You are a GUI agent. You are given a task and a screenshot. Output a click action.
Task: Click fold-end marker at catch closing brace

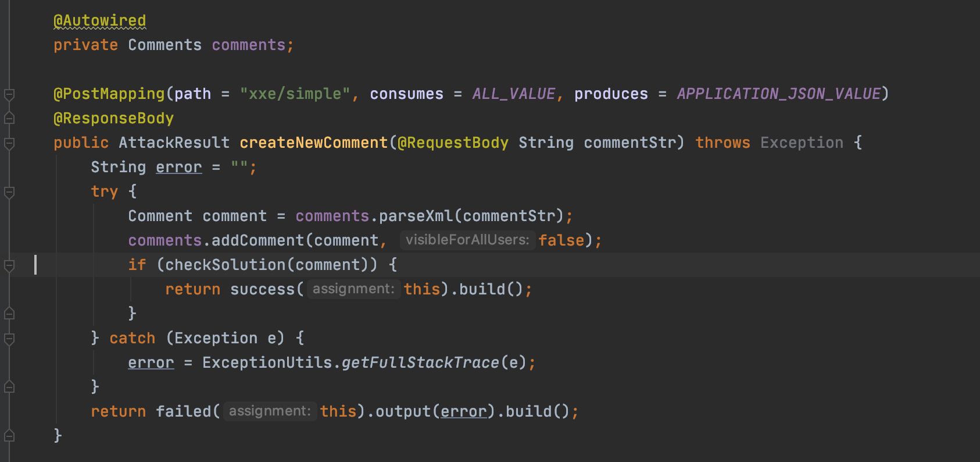point(9,386)
